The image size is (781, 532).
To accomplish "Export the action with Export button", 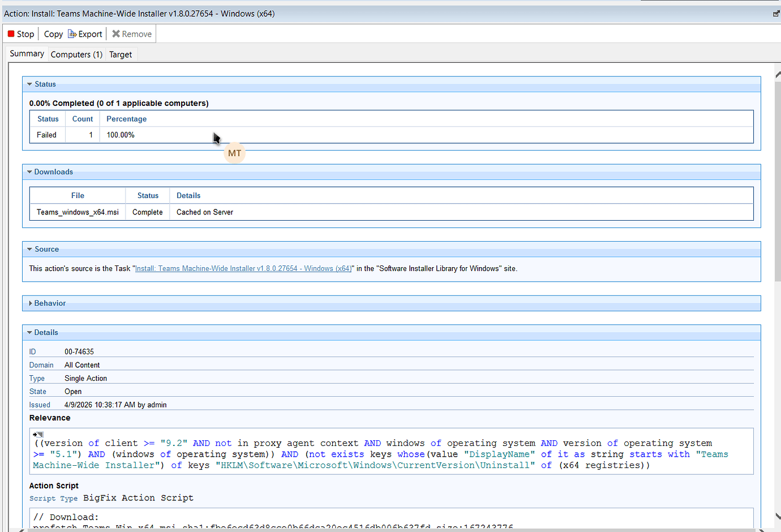I will pos(85,34).
